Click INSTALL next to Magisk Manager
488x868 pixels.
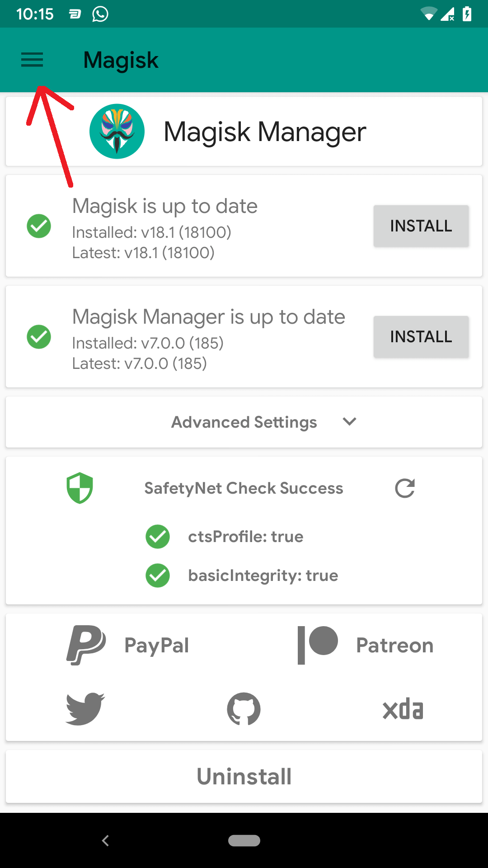pos(421,337)
